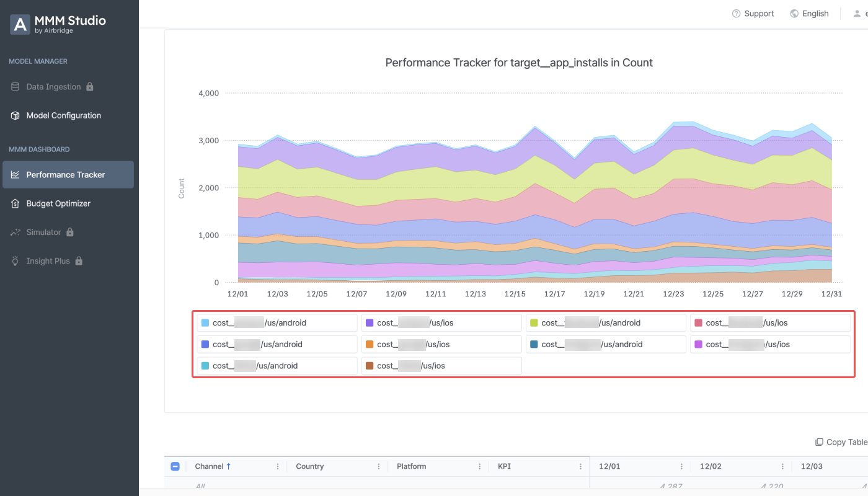Select the locked Data Ingestion item
Image resolution: width=868 pixels, height=496 pixels.
point(68,87)
